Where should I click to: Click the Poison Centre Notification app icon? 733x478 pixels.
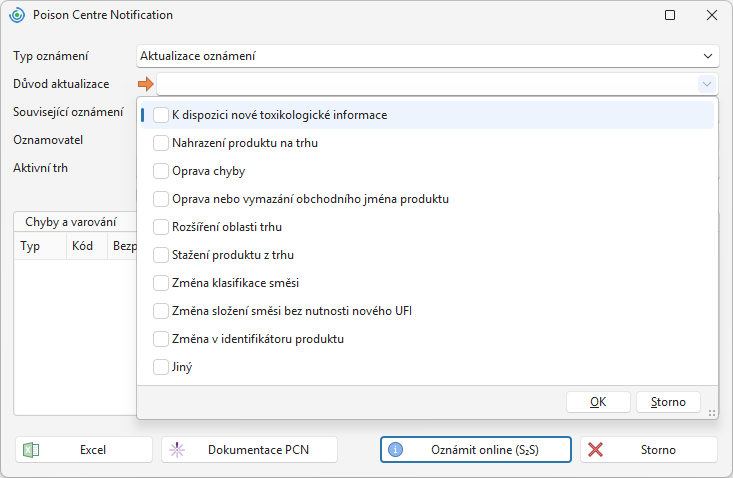(x=17, y=15)
